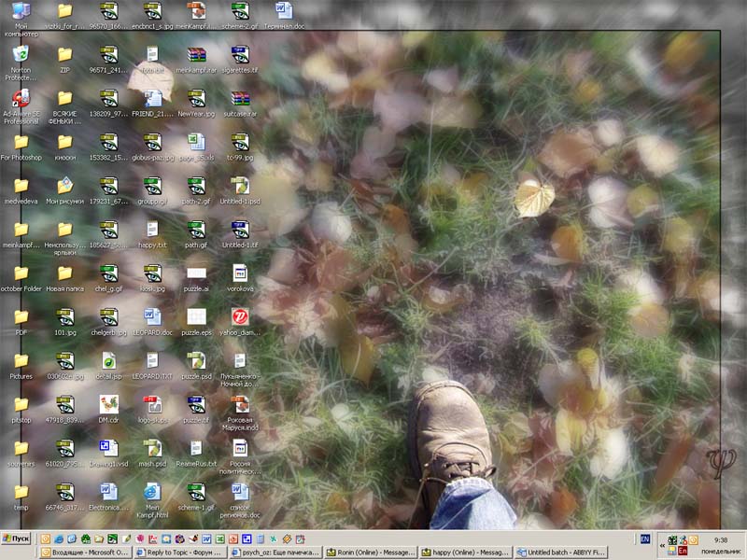Expand hidden system tray icons arrow

coord(662,546)
